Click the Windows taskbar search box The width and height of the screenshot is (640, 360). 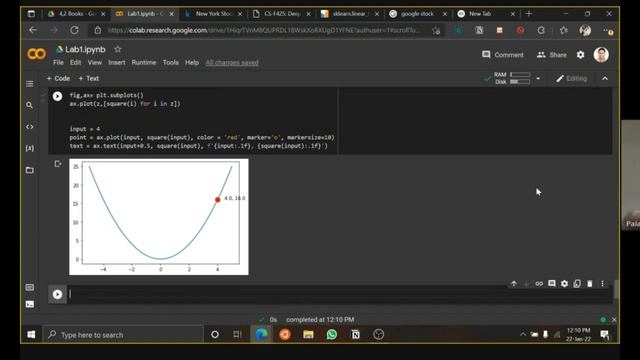pyautogui.click(x=123, y=335)
